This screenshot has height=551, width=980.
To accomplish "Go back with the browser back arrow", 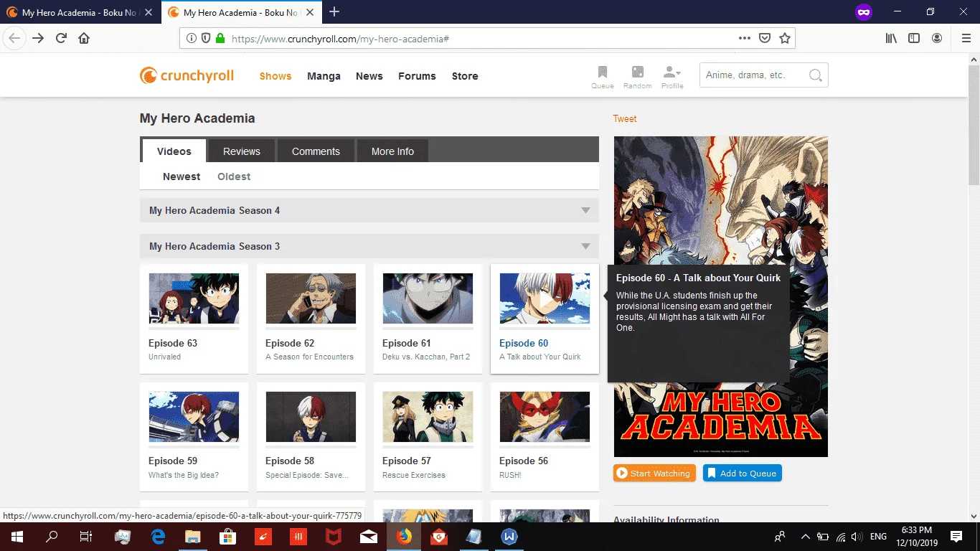I will tap(14, 38).
